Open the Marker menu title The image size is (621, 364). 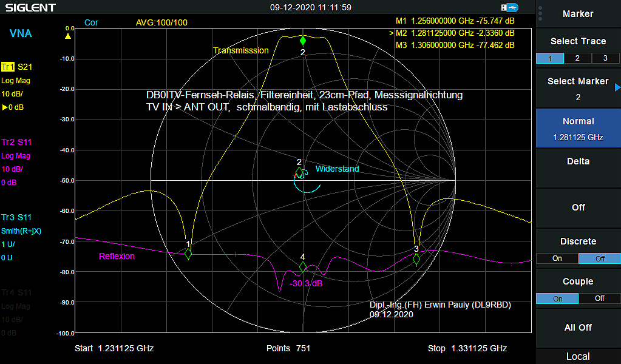click(579, 14)
